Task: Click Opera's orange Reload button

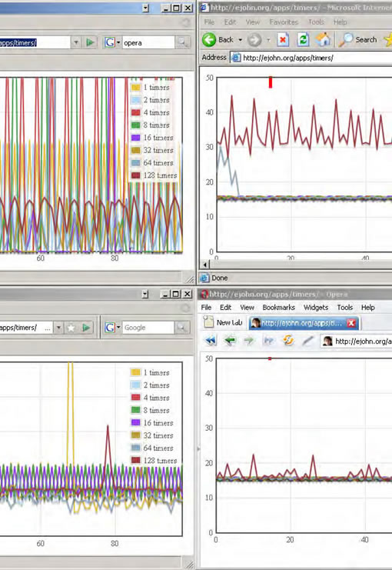Action: click(288, 341)
